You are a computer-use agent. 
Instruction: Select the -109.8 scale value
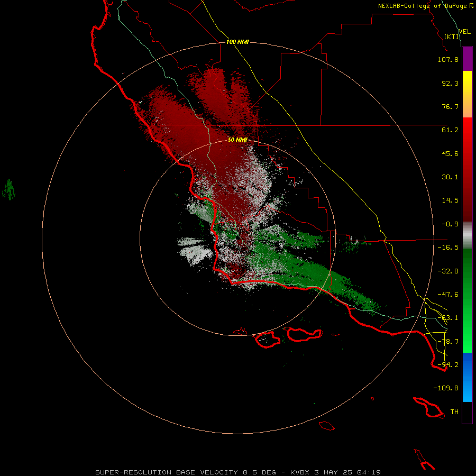(x=446, y=388)
